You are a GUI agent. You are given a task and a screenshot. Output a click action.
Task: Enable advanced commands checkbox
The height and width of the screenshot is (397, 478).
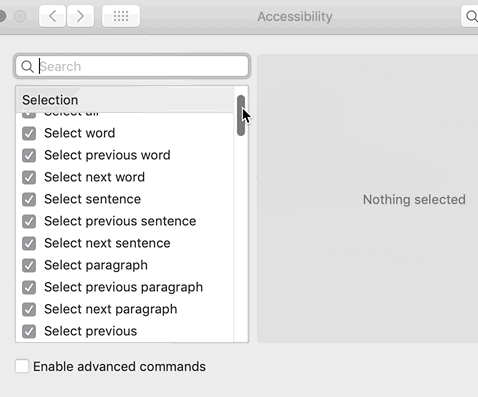pos(22,366)
